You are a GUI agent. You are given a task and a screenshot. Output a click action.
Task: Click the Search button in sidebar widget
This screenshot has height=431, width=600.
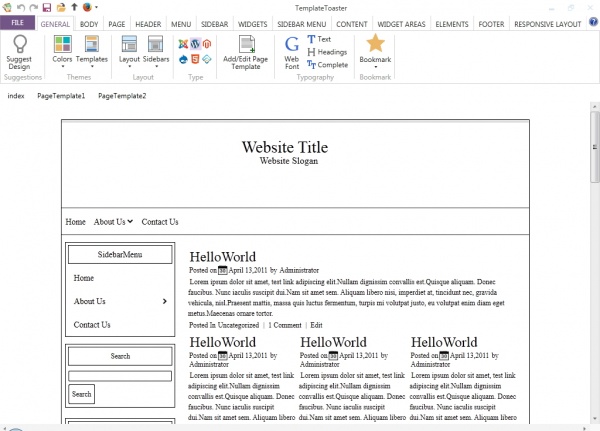tap(81, 394)
